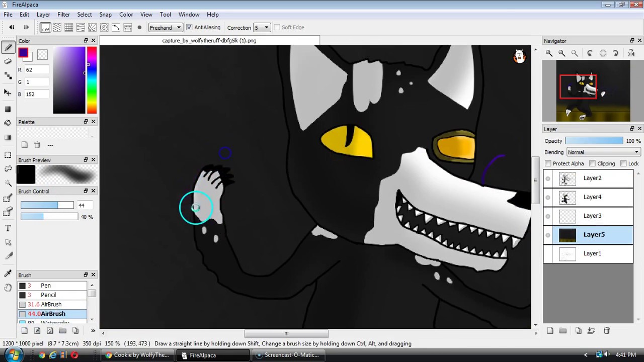Add a layer folder in the Layer panel
The height and width of the screenshot is (362, 644).
coord(563,330)
